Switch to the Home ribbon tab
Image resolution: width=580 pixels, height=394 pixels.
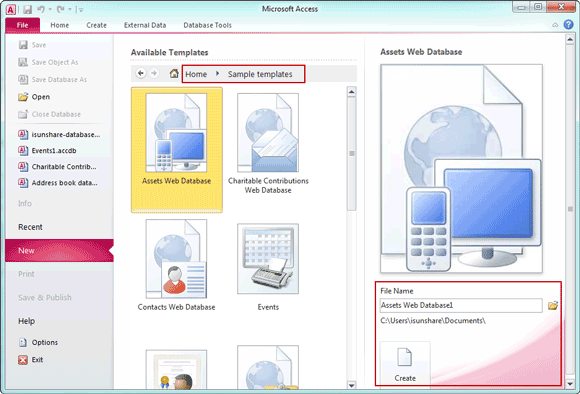point(60,25)
